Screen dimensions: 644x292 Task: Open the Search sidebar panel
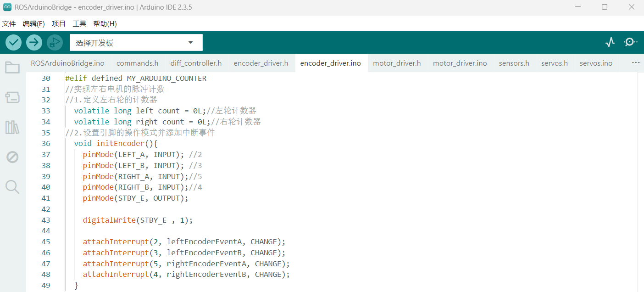[12, 187]
